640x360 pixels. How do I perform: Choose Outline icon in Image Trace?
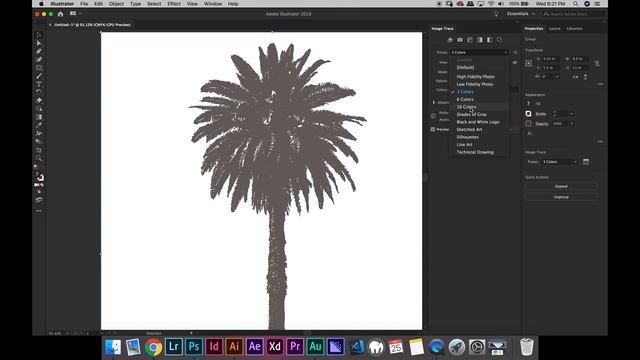[x=500, y=40]
